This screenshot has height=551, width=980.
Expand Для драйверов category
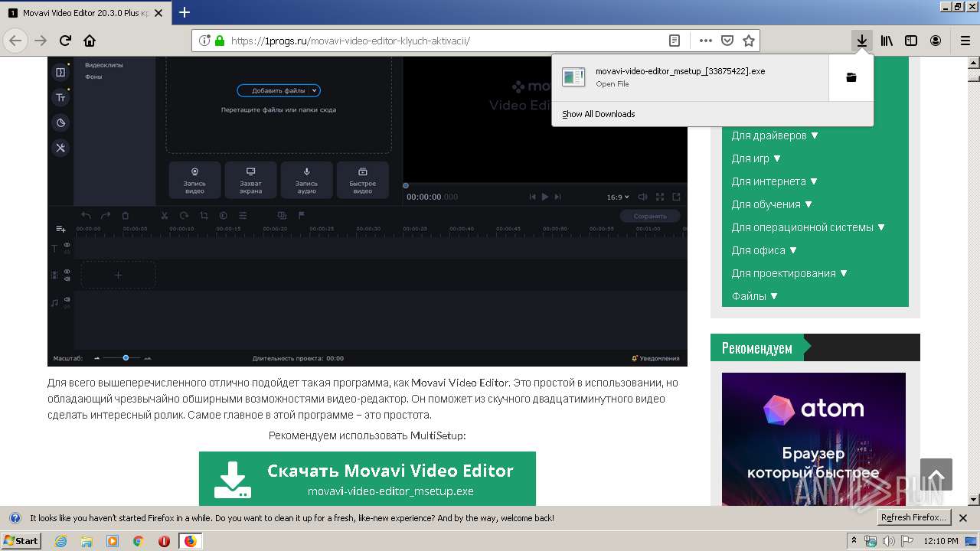tap(775, 135)
